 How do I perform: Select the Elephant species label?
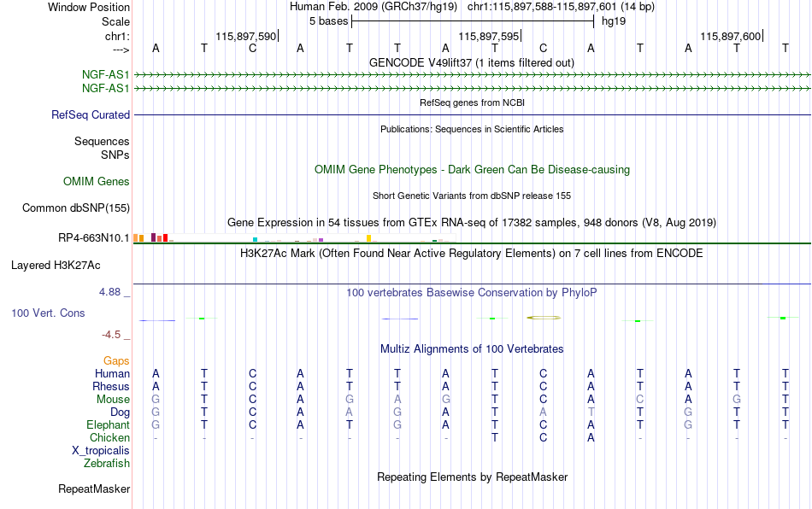coord(109,424)
